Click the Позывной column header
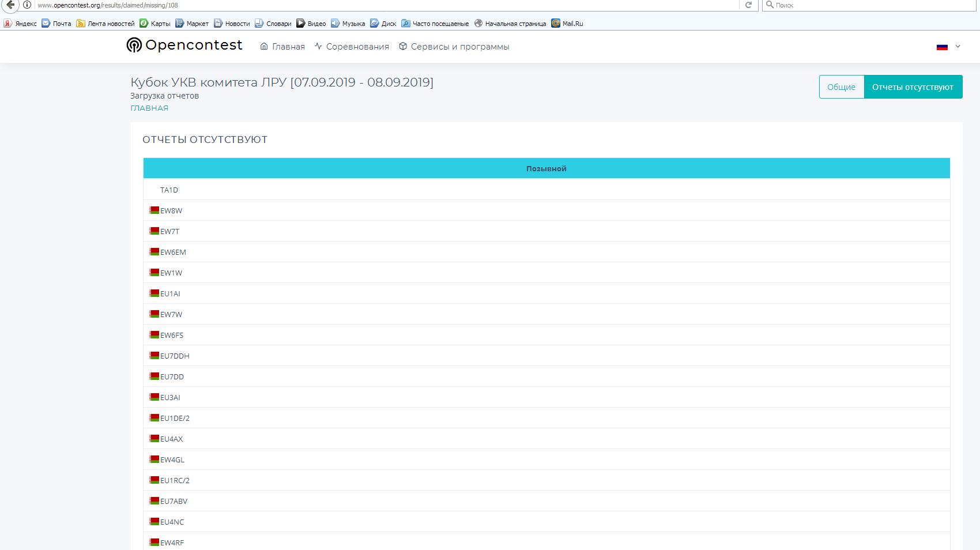Image resolution: width=980 pixels, height=550 pixels. (x=546, y=168)
